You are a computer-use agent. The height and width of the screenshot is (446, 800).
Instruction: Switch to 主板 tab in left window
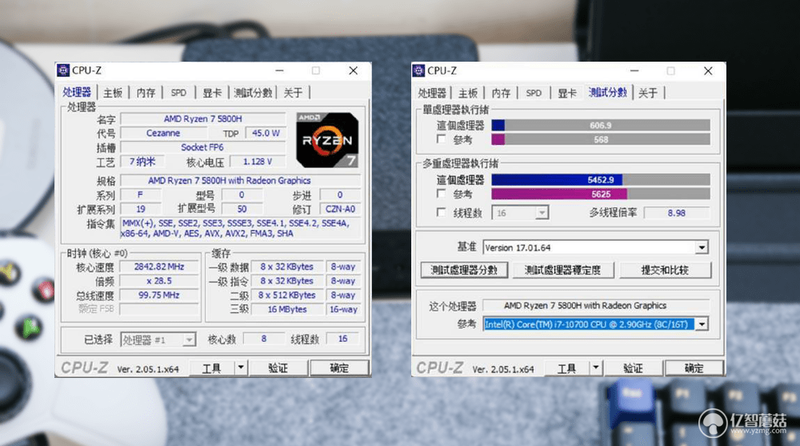pos(113,93)
